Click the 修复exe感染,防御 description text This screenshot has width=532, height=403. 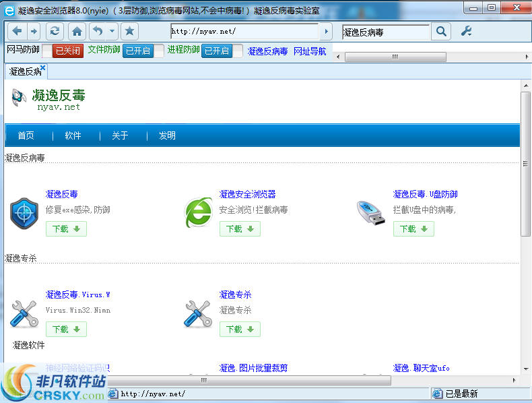pos(77,210)
